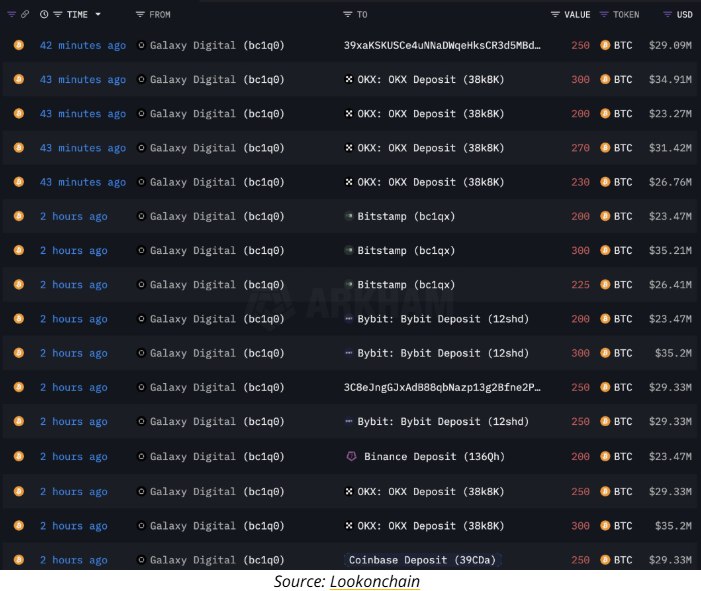
Task: Click the TIME column header label
Action: pyautogui.click(x=77, y=15)
